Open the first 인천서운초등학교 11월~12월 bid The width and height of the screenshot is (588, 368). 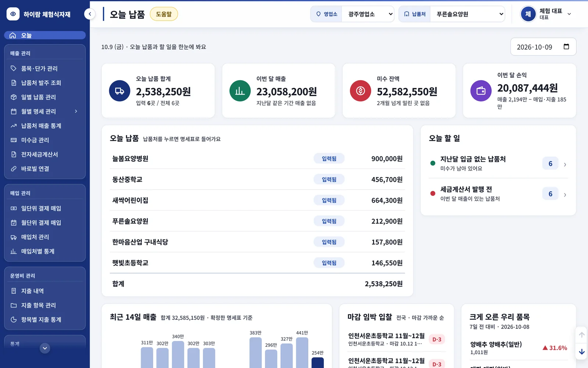397,339
